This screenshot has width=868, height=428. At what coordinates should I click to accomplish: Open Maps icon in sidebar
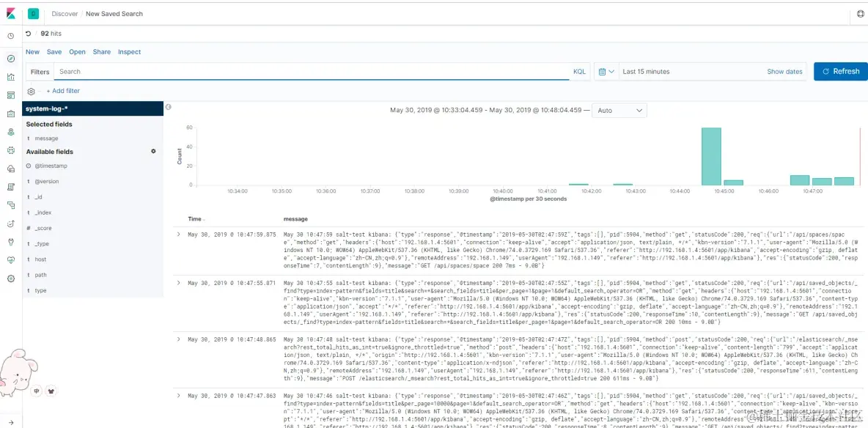[x=10, y=132]
